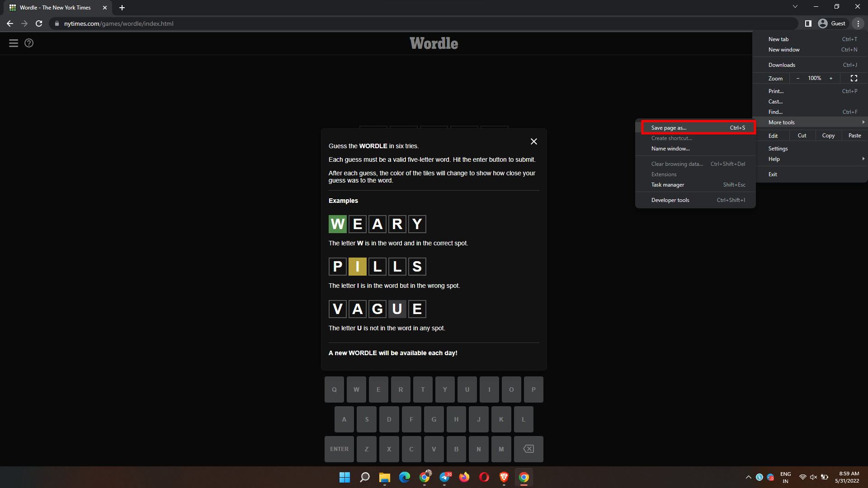The image size is (868, 488).
Task: Click the site lock icon in address bar
Action: (57, 23)
